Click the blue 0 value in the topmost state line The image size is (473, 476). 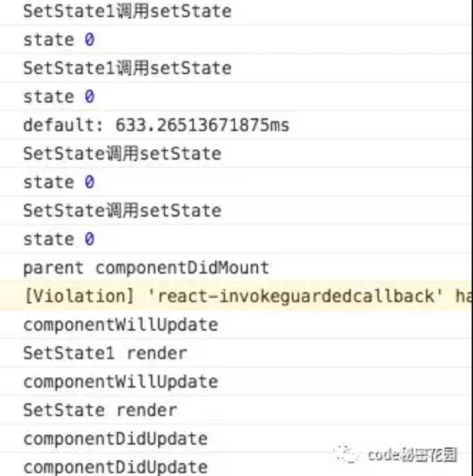89,40
